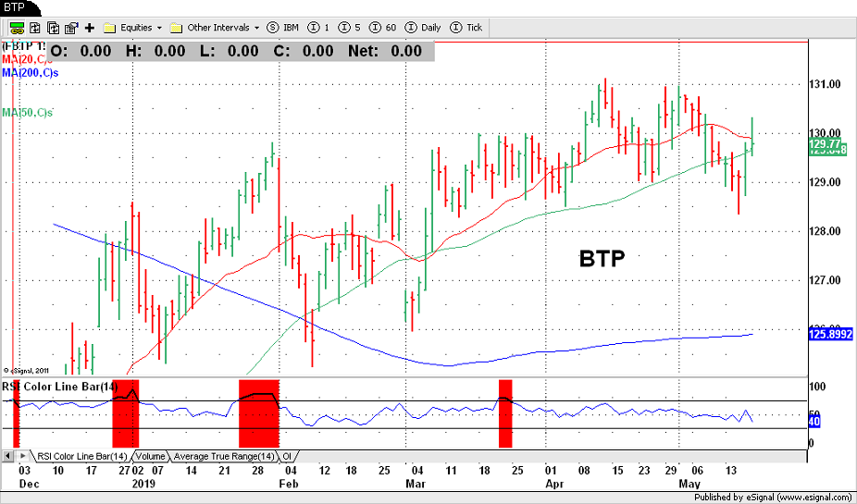The height and width of the screenshot is (504, 857).
Task: Click the 131.00 price axis label
Action: coord(826,84)
